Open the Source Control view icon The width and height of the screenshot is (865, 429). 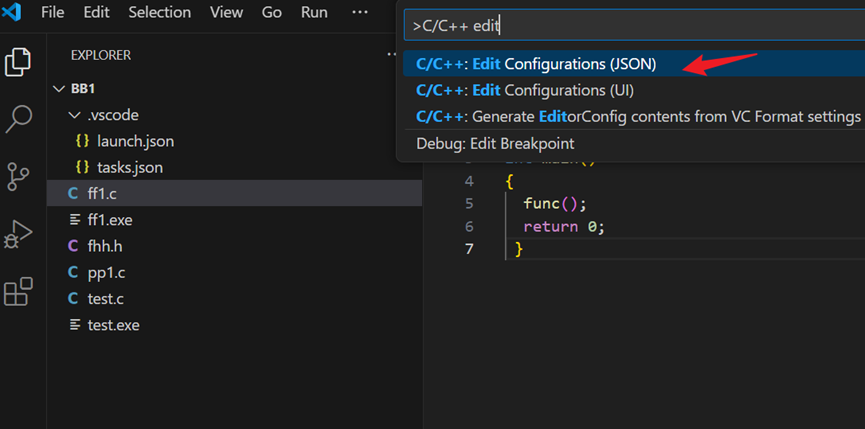coord(18,176)
